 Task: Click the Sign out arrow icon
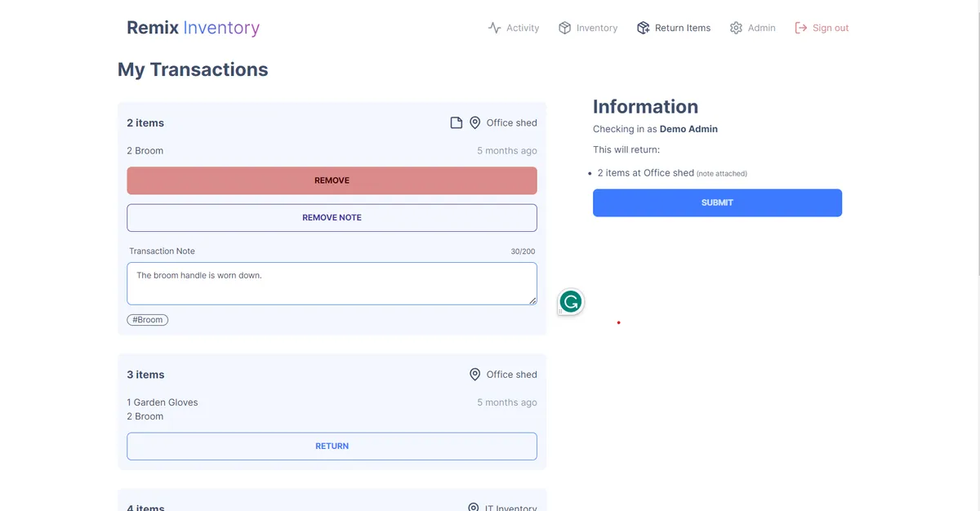pos(800,28)
